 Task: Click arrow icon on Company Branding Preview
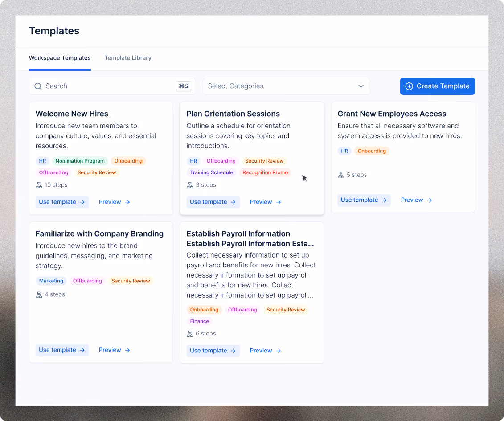[127, 350]
